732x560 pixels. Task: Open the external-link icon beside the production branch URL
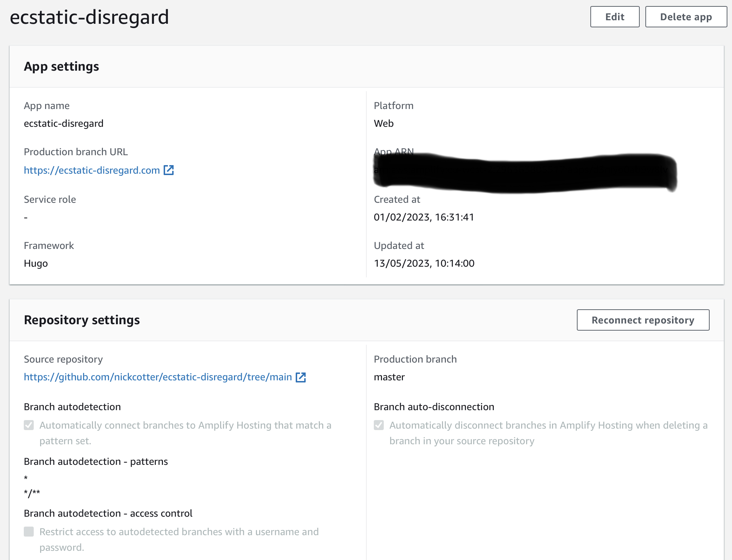pyautogui.click(x=169, y=170)
